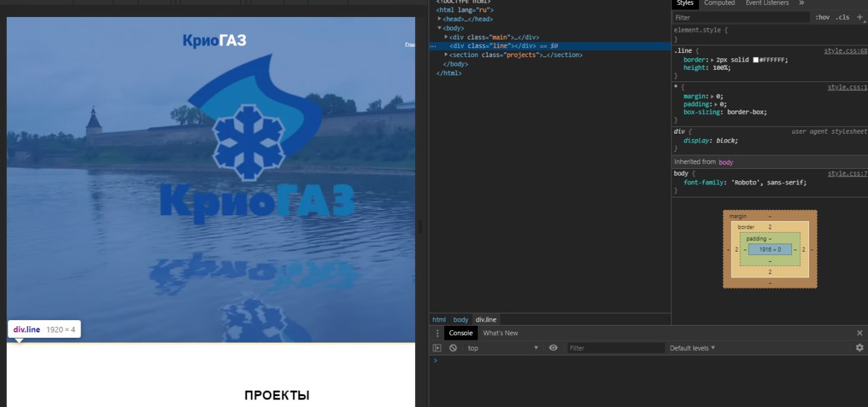Clear the console with the block icon

click(x=453, y=348)
